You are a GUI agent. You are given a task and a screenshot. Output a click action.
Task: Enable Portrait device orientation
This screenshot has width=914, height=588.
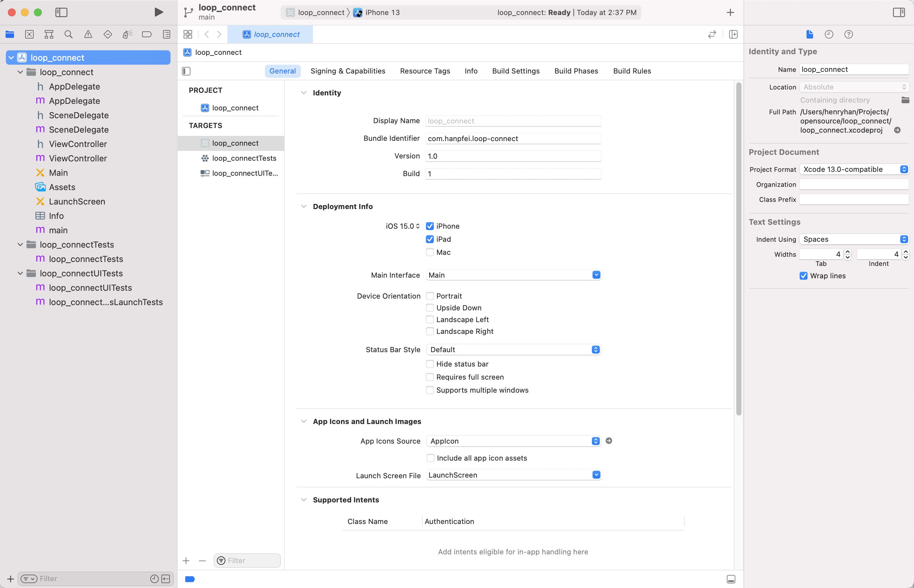430,296
